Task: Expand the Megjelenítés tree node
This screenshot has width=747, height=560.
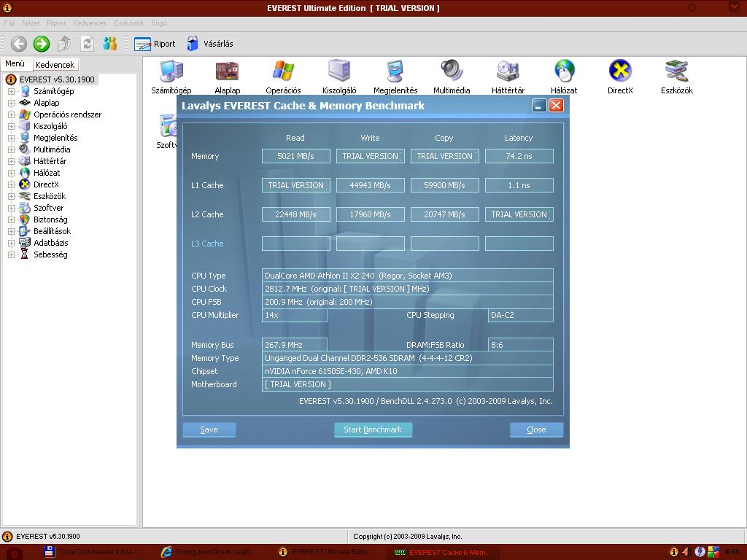Action: [x=11, y=138]
